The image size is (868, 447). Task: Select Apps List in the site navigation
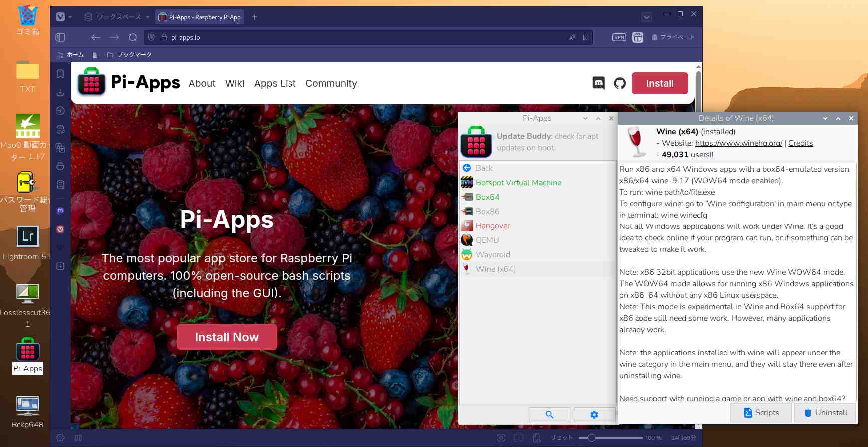pos(275,83)
